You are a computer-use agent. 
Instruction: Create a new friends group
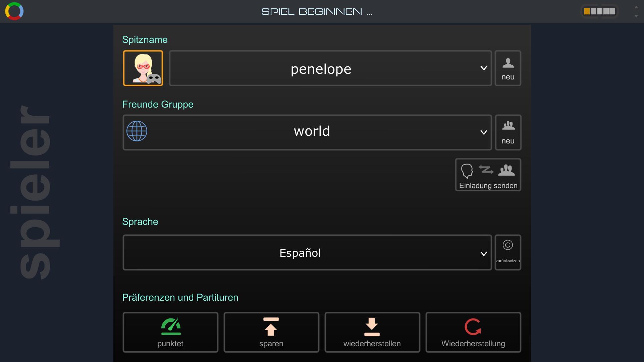508,132
